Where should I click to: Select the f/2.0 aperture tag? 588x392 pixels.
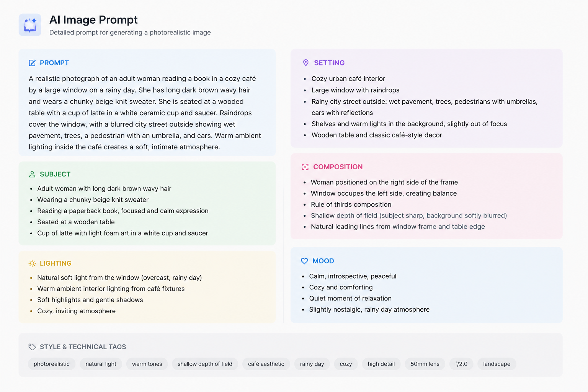pyautogui.click(x=461, y=364)
